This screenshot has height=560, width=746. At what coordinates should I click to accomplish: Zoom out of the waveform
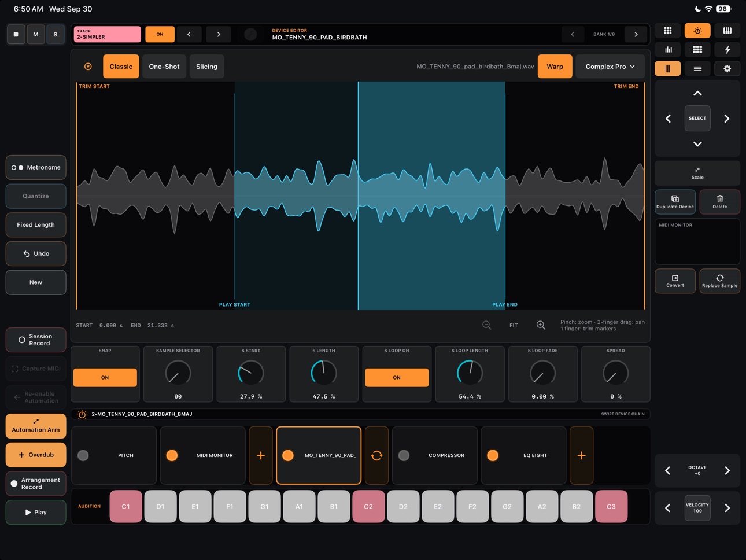click(487, 325)
